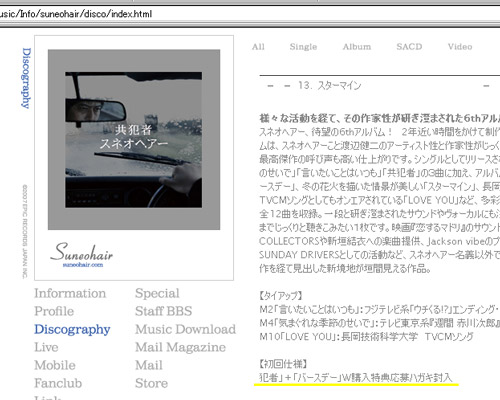Visit the Fanclub link
The image size is (500, 400).
58,383
